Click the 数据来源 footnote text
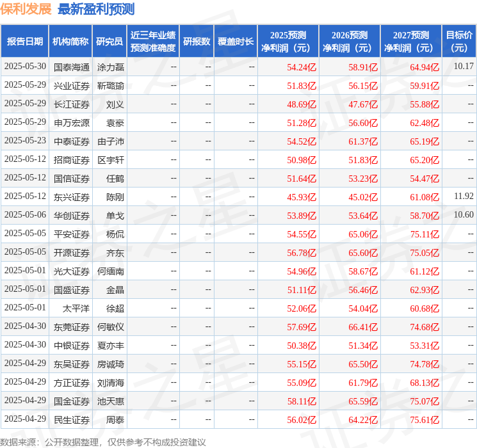This screenshot has width=477, height=448. 102,442
